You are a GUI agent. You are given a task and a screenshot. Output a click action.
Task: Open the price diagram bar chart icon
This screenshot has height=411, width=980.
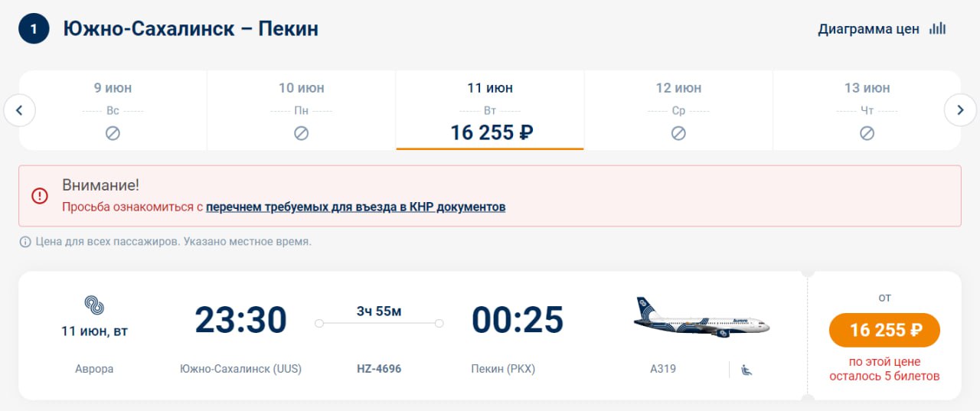[x=937, y=29]
